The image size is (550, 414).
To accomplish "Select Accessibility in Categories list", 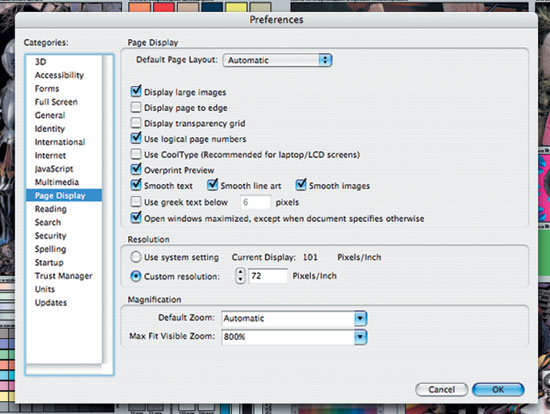I will coord(59,75).
